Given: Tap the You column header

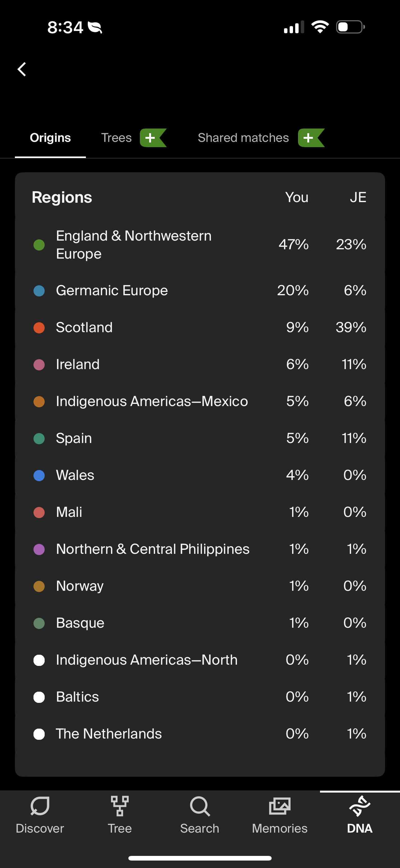Looking at the screenshot, I should point(297,197).
